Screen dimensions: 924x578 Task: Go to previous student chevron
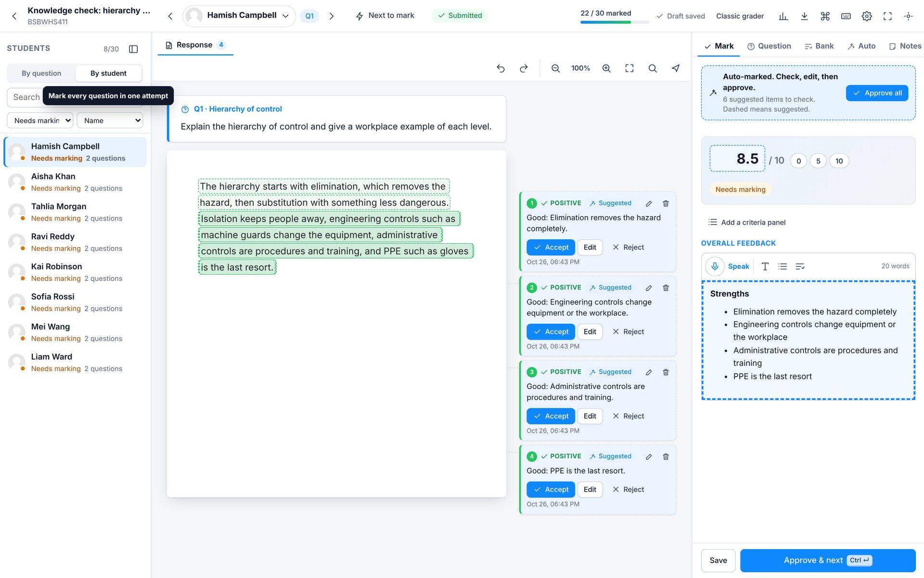pyautogui.click(x=170, y=16)
